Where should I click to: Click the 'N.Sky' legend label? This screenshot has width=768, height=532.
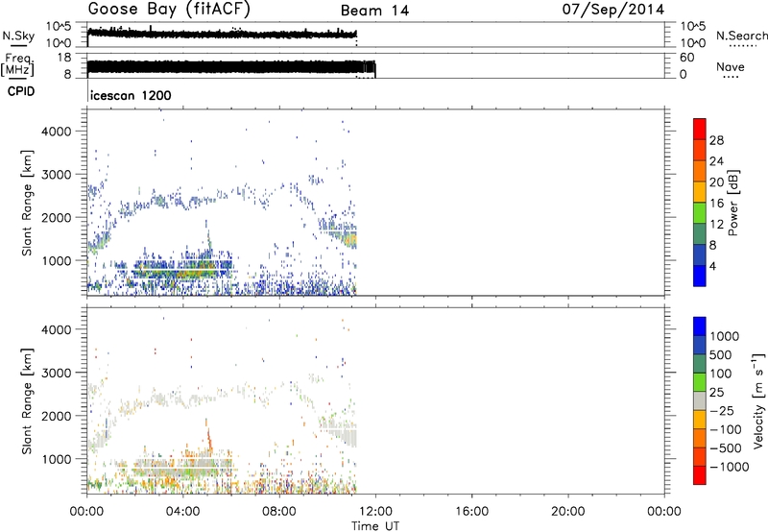(18, 36)
